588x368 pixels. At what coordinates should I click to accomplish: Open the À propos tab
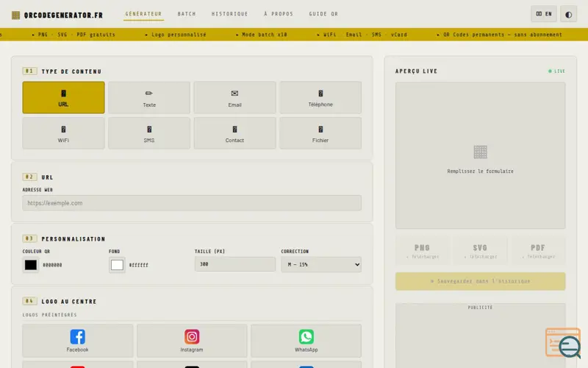pyautogui.click(x=279, y=14)
